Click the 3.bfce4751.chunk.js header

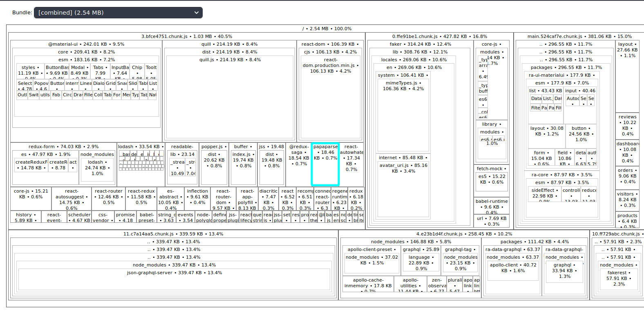click(x=187, y=36)
